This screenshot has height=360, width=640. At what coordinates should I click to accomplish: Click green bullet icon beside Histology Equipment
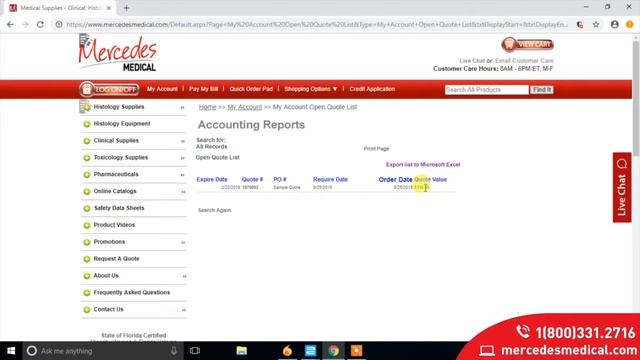click(87, 124)
